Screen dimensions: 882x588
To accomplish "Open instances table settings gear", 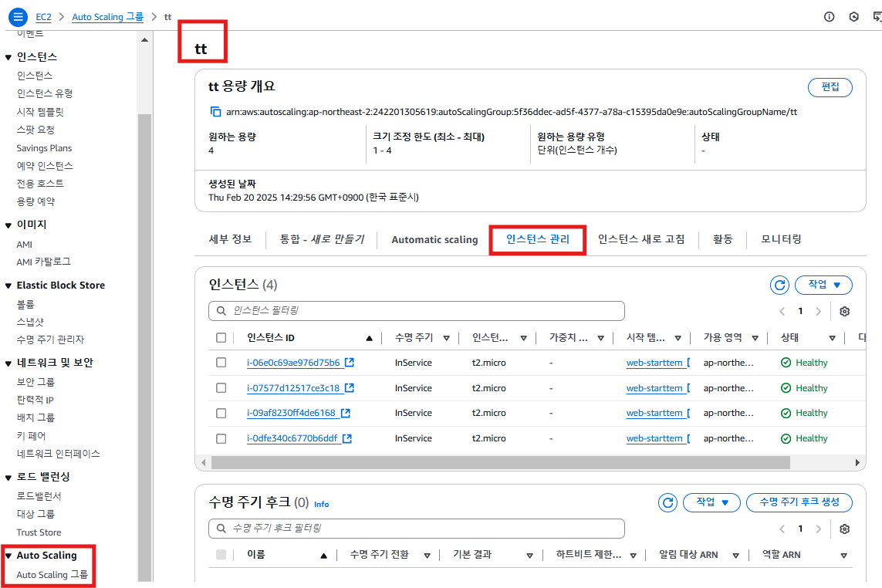I will pyautogui.click(x=844, y=311).
